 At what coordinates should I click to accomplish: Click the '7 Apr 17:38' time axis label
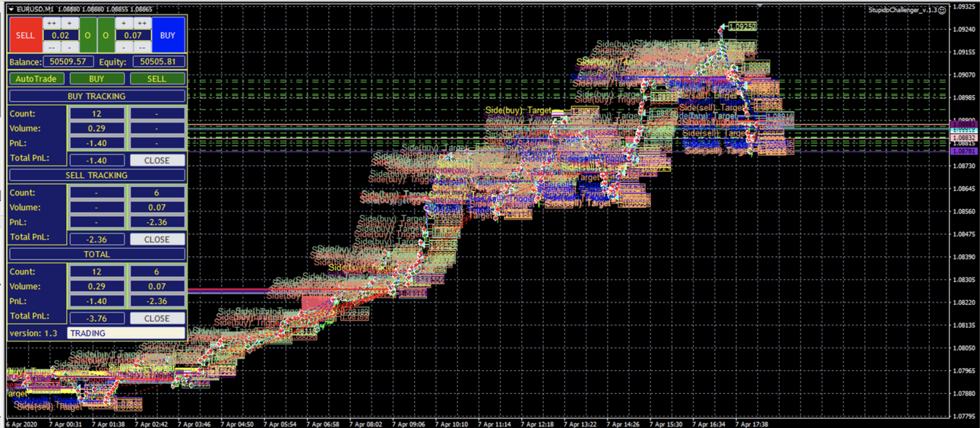(x=751, y=423)
